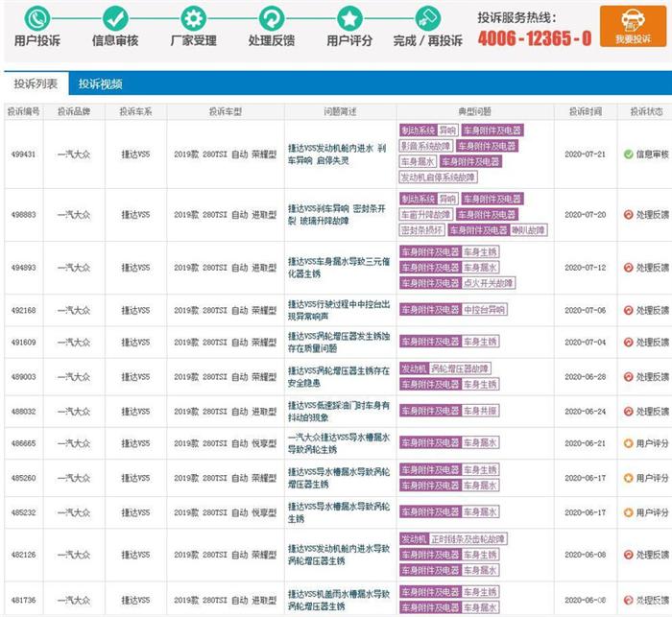Click hotline number 4006-12365-0
Image resolution: width=672 pixels, height=617 pixels.
point(535,38)
